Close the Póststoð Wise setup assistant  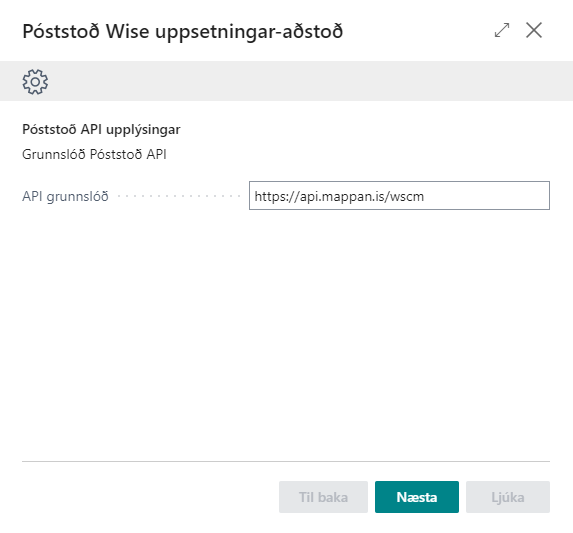click(x=534, y=30)
